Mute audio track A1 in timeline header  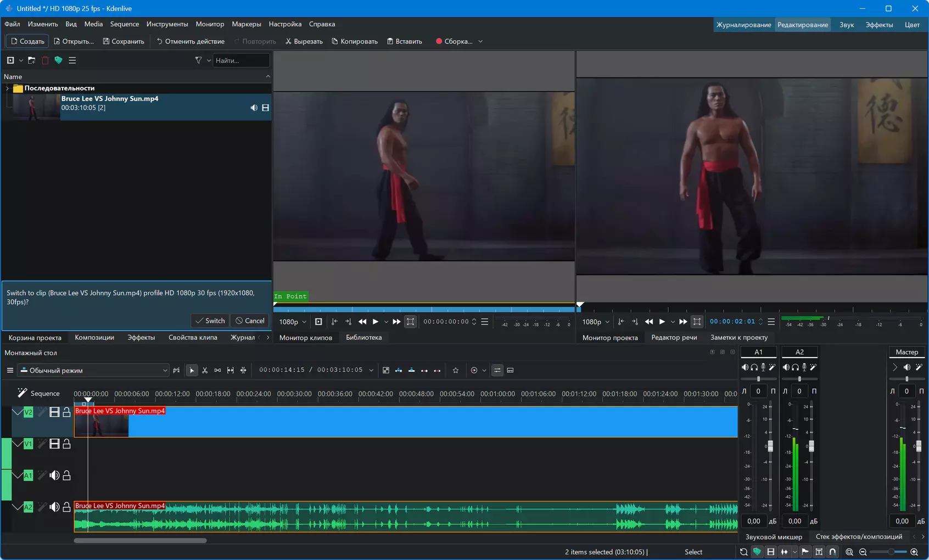(54, 475)
